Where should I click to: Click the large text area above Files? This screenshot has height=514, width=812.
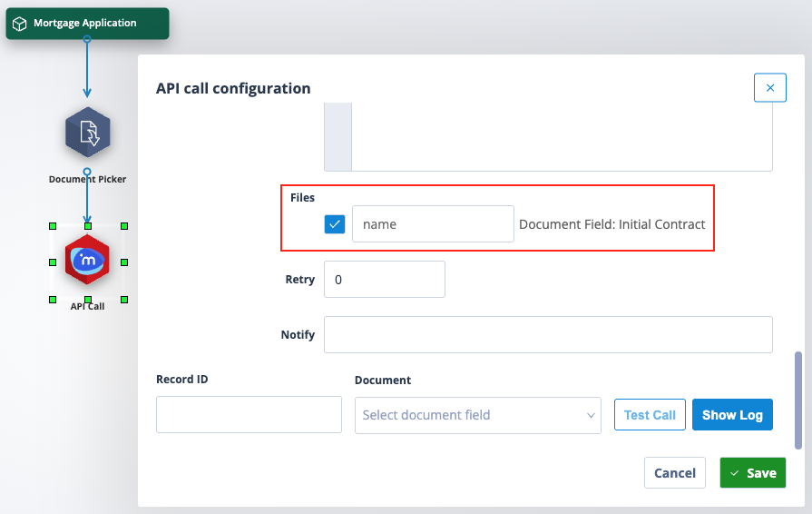548,137
